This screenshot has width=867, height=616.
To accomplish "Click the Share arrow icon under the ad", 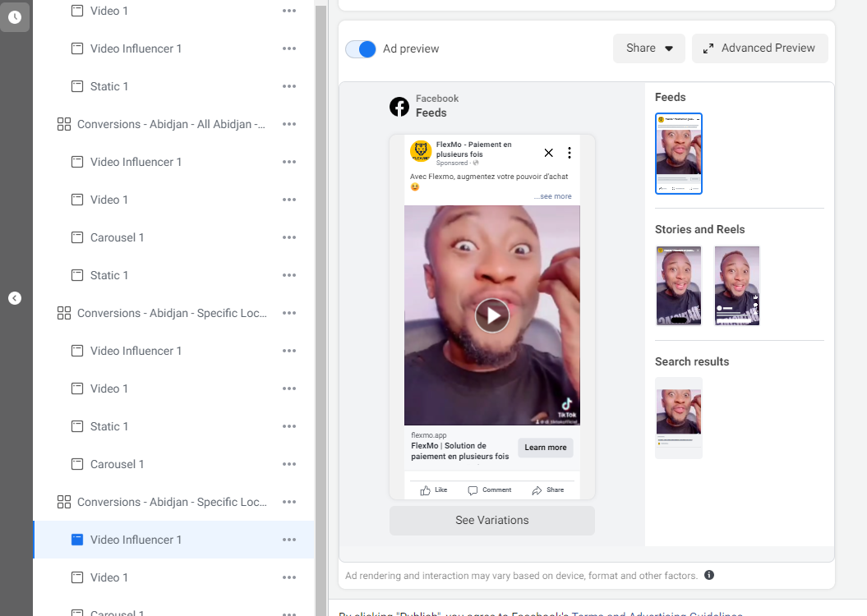I will pyautogui.click(x=537, y=490).
